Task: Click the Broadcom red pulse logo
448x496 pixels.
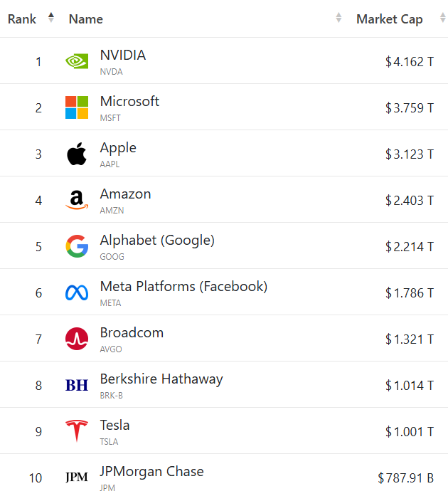Action: [77, 339]
